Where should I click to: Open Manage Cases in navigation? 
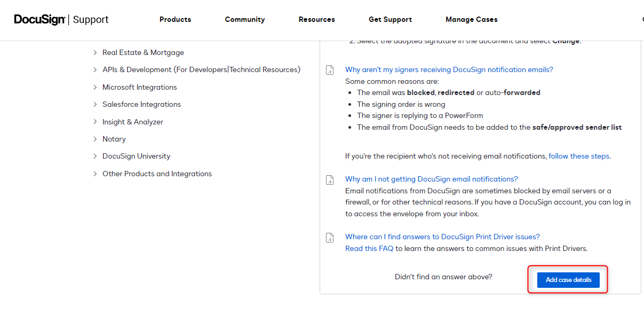(x=471, y=20)
